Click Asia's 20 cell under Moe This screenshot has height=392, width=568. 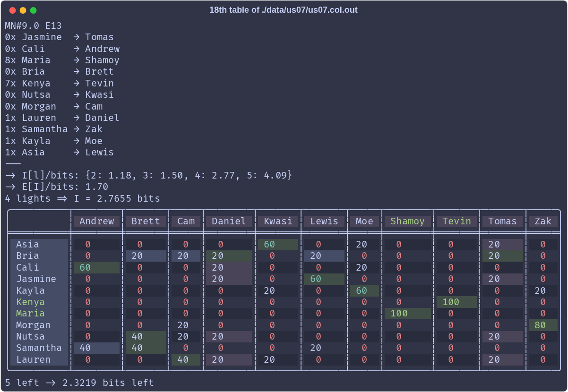click(364, 244)
